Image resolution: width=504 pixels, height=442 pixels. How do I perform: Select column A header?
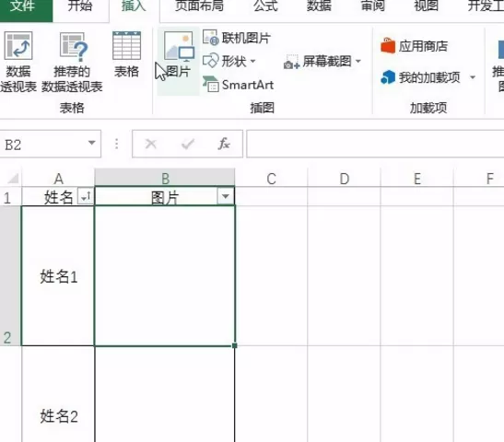58,179
